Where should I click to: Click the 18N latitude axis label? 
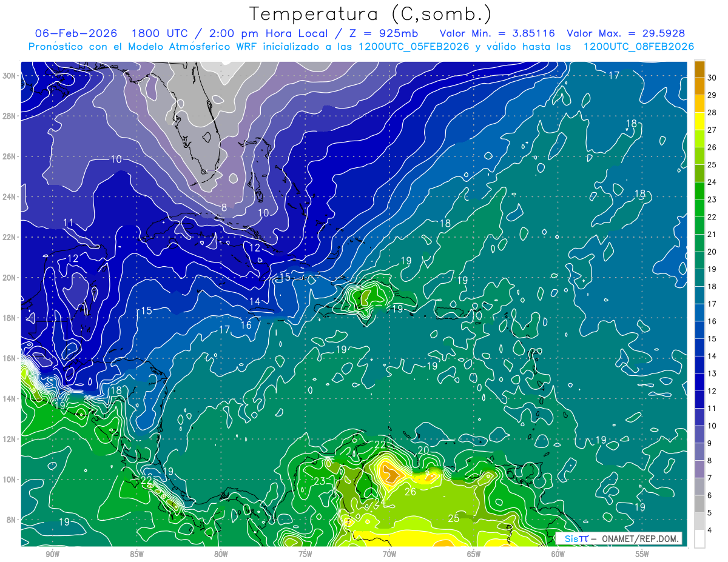pyautogui.click(x=9, y=318)
